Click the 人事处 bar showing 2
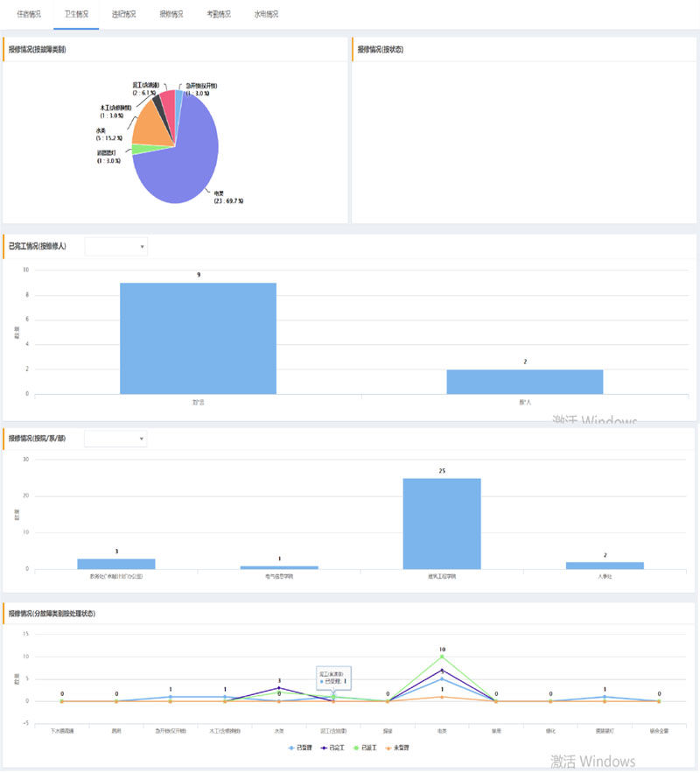 [605, 566]
